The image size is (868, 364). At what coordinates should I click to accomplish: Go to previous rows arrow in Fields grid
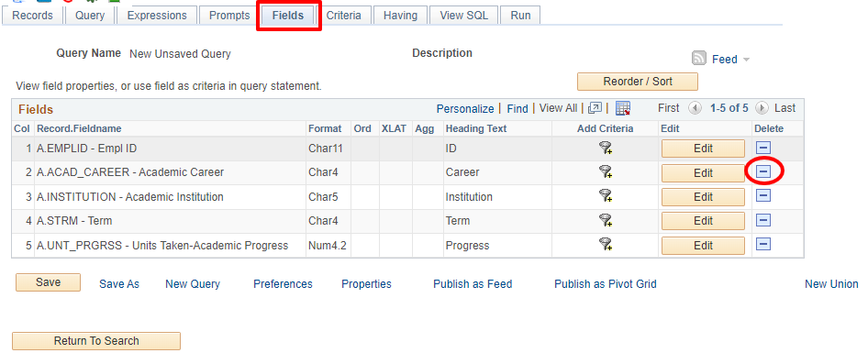pos(695,108)
